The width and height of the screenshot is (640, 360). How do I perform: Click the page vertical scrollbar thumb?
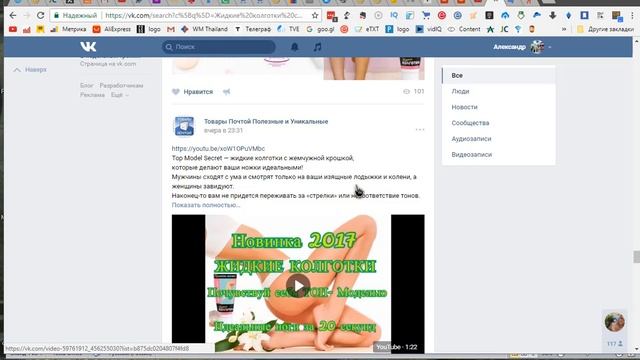click(x=636, y=257)
